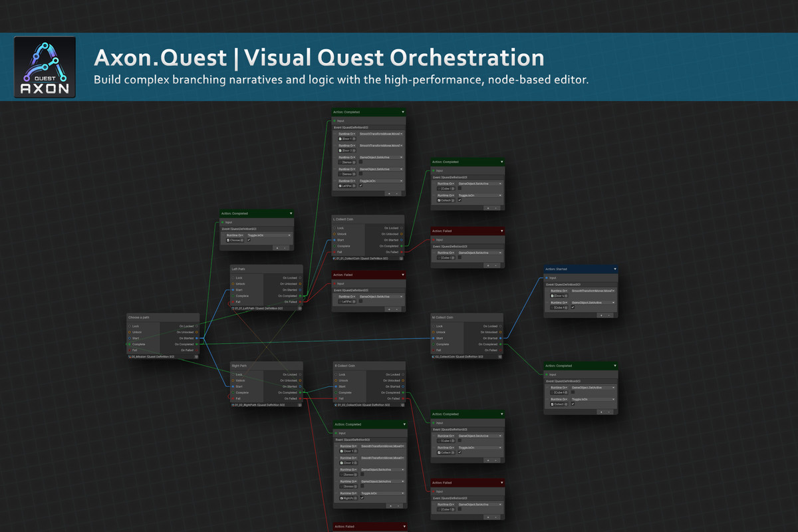Select the Right Path node title
Screen dimensions: 798x532
(x=239, y=366)
